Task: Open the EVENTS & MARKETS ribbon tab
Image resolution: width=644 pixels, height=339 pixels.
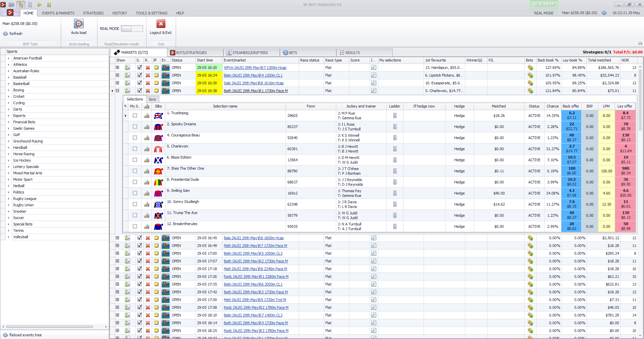Action: click(x=58, y=13)
